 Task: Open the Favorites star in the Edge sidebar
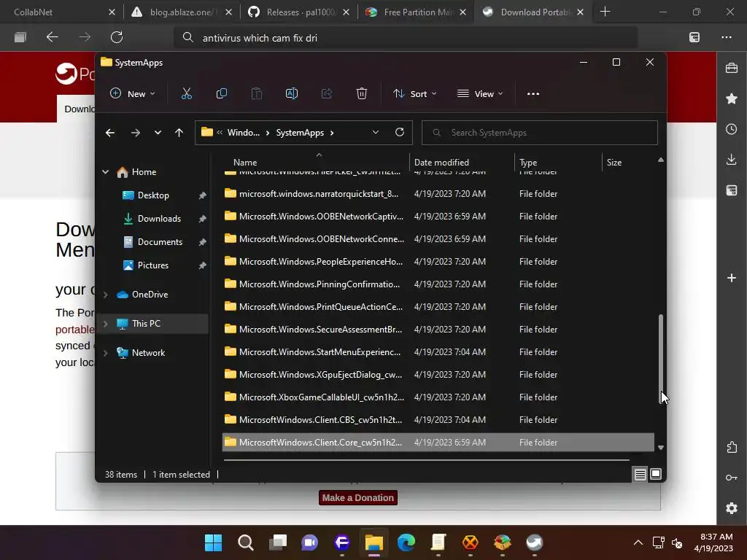click(732, 98)
